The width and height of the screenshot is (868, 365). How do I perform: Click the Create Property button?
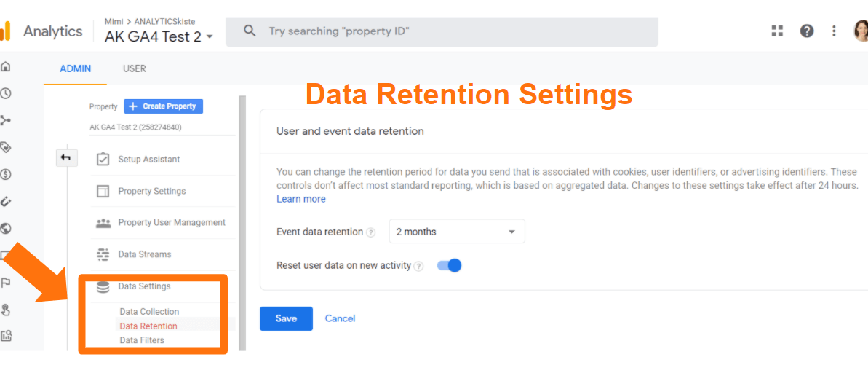tap(163, 106)
